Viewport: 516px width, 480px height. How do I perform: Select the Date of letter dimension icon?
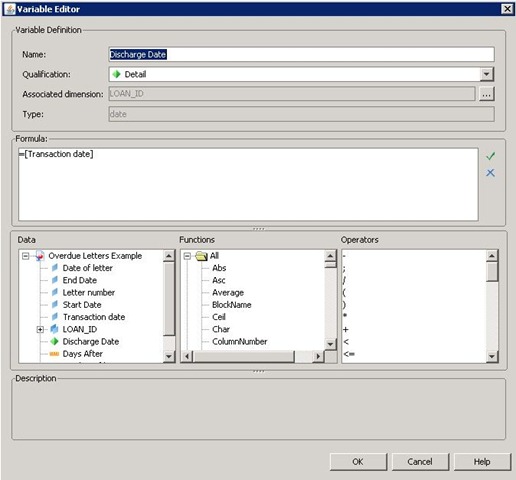point(55,268)
